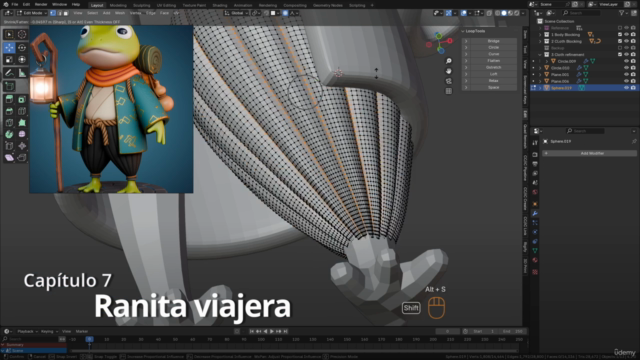Select the Annotate tool
640x360 pixels.
[x=9, y=73]
